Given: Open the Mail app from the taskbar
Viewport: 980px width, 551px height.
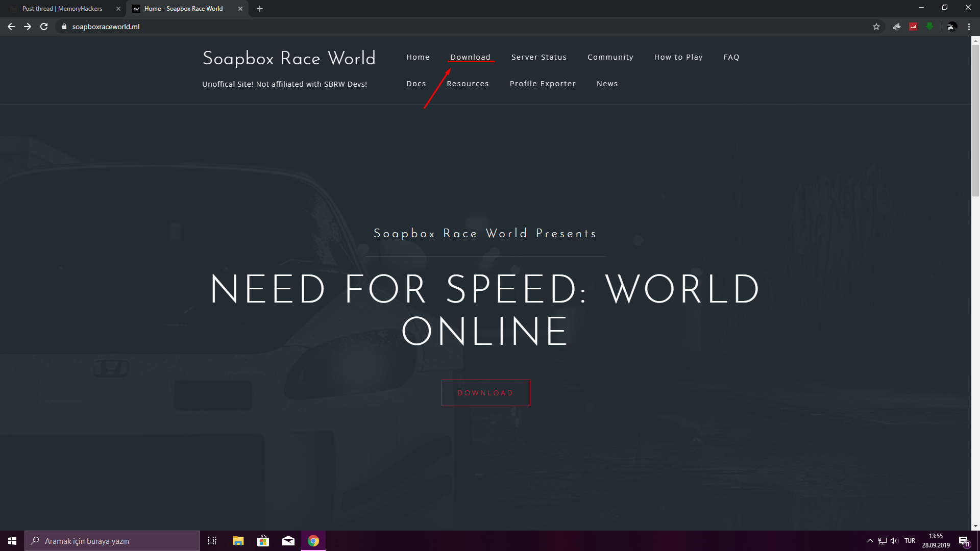Looking at the screenshot, I should point(288,541).
